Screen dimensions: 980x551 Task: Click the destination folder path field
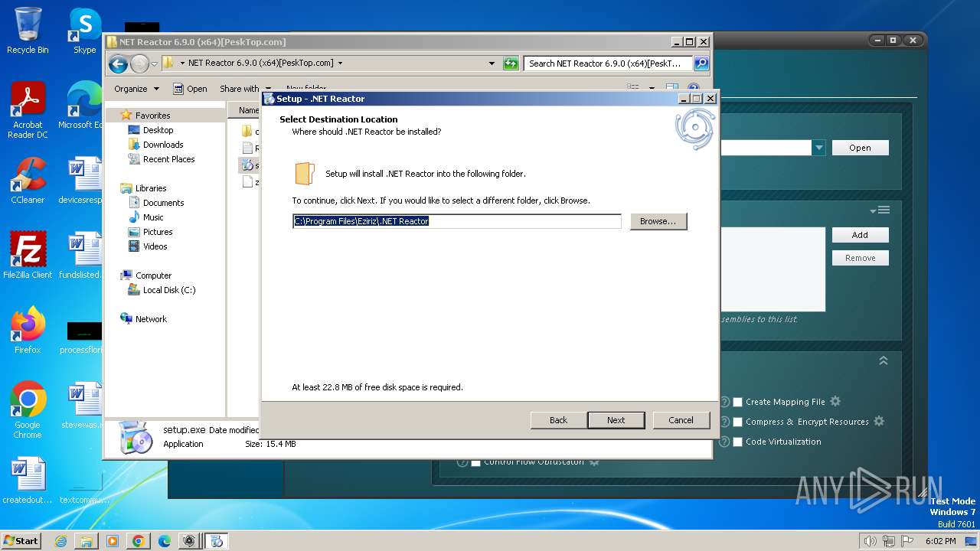[x=457, y=221]
